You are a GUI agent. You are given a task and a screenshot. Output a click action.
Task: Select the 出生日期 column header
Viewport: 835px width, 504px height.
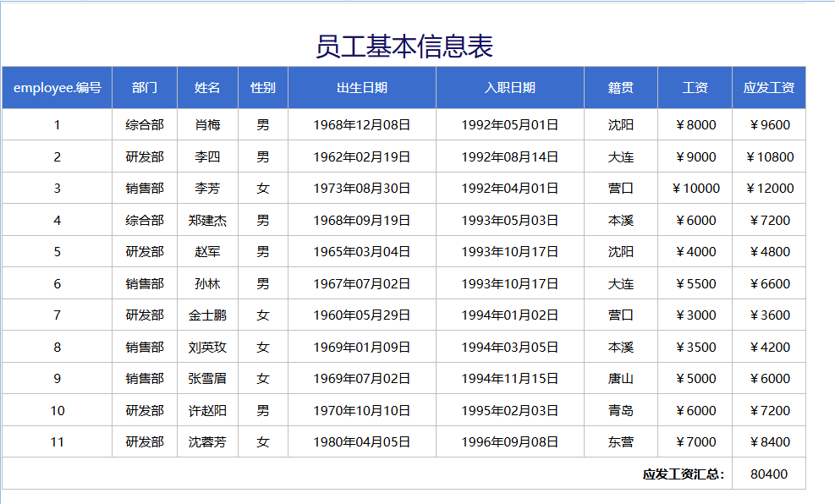click(361, 88)
